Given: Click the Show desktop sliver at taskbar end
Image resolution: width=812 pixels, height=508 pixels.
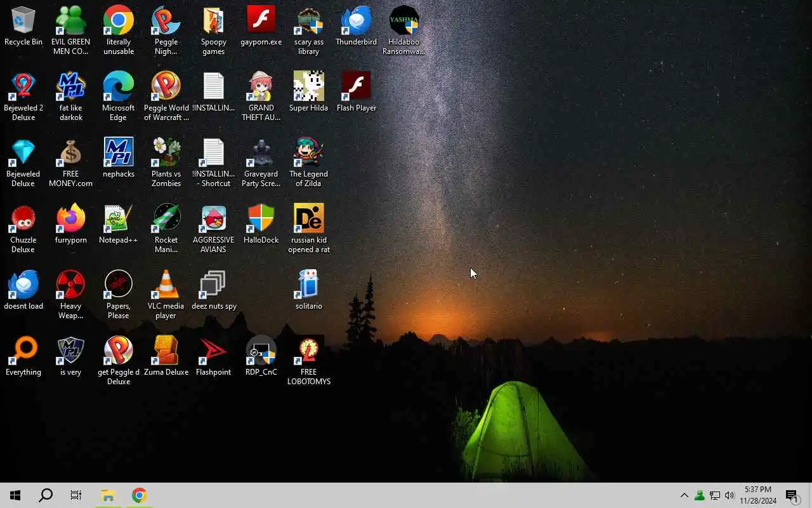Looking at the screenshot, I should [x=810, y=495].
